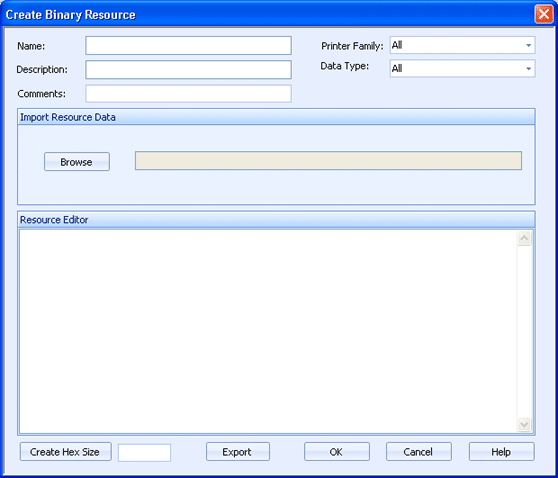
Task: Click the Browse button
Action: [x=77, y=162]
